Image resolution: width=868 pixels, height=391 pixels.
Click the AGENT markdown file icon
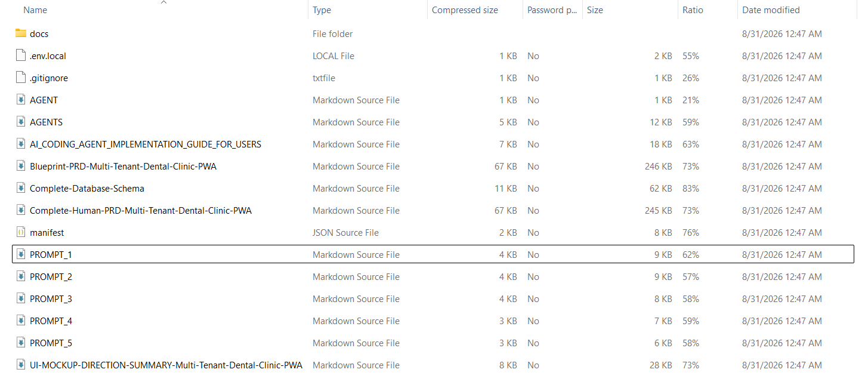[21, 100]
